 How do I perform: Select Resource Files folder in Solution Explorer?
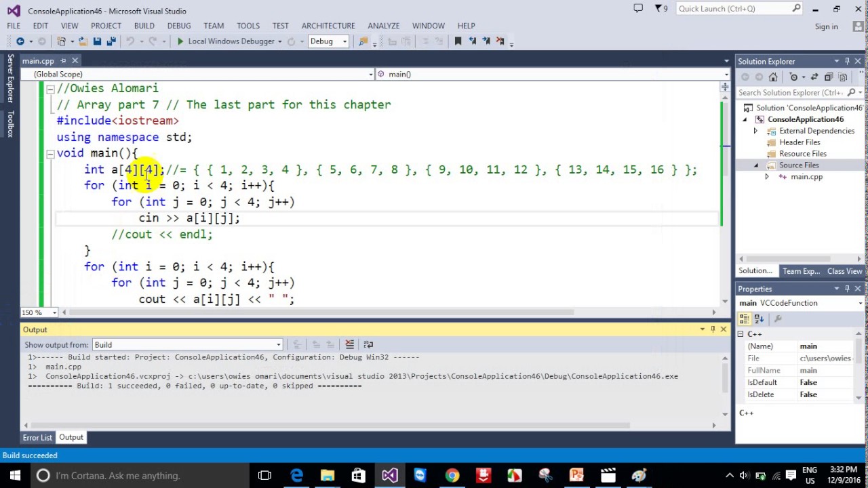coord(803,154)
